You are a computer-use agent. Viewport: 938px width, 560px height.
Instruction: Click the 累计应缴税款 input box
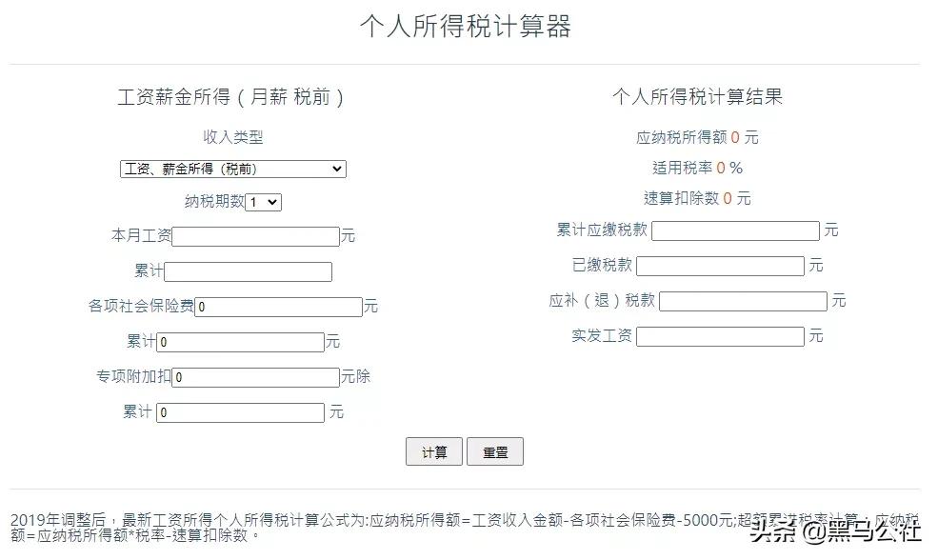tap(734, 230)
